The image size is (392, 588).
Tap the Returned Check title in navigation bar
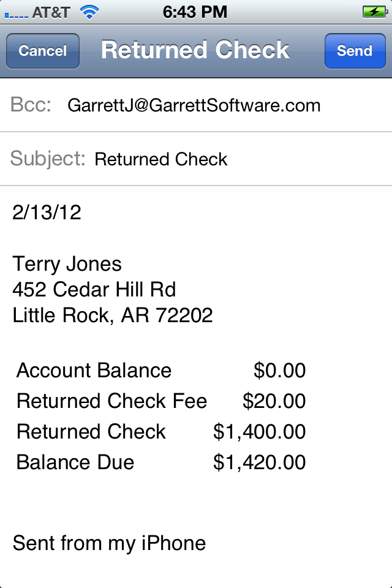click(x=195, y=50)
